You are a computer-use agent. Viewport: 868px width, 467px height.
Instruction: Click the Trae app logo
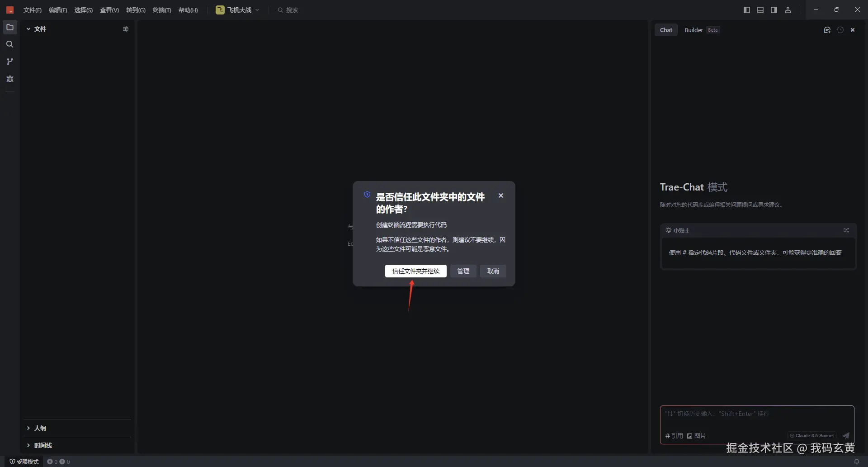10,10
